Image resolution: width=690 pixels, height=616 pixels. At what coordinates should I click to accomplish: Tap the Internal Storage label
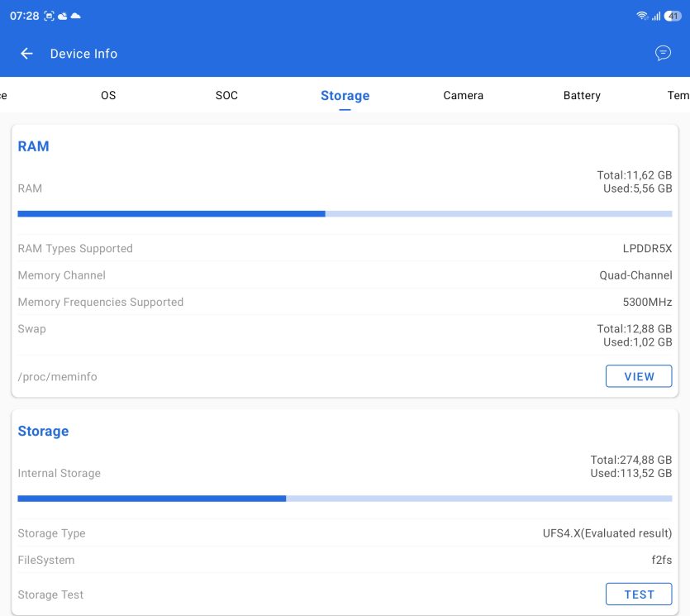[x=59, y=473]
